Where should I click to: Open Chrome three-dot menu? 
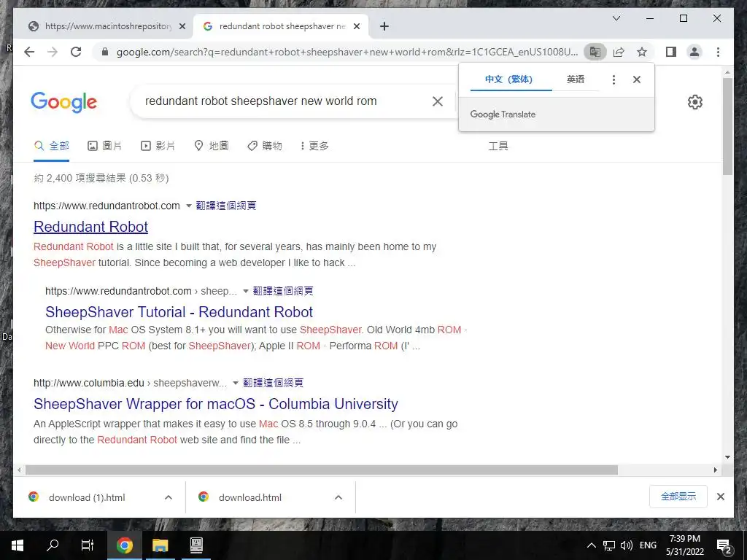718,52
